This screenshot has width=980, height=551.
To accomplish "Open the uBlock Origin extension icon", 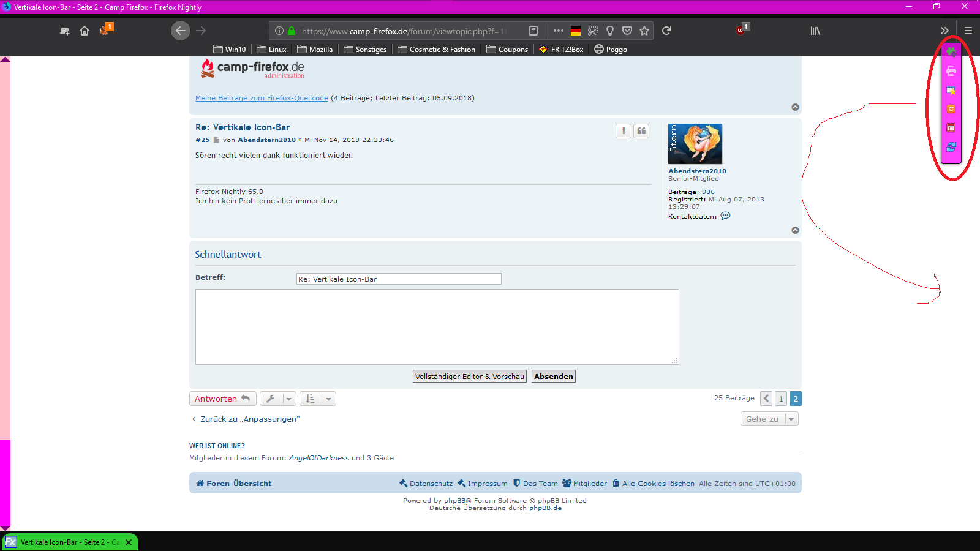I will (x=742, y=29).
